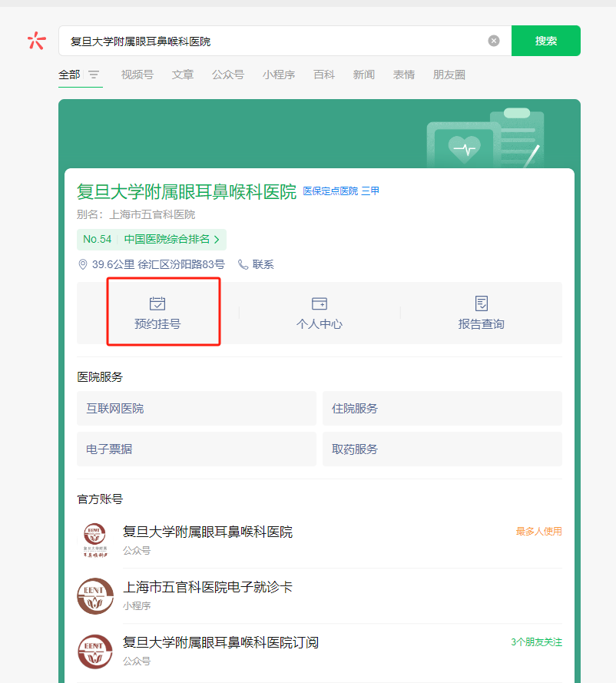Open 预约挂号 appointment registration
616x683 pixels.
click(x=157, y=313)
